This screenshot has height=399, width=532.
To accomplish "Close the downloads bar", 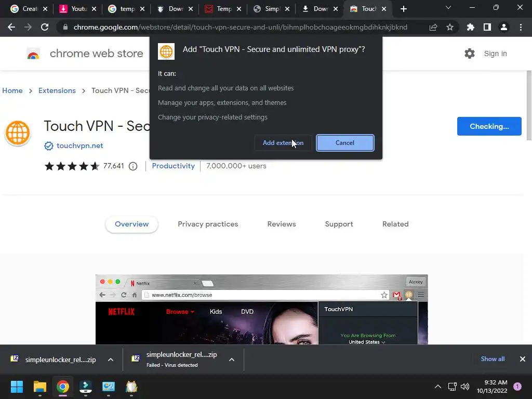I will 523,359.
